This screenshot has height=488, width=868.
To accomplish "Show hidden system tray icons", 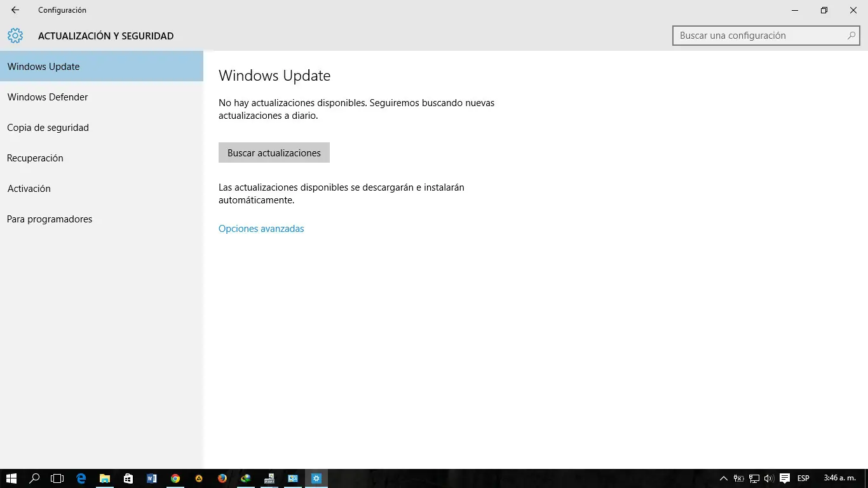I will 723,478.
